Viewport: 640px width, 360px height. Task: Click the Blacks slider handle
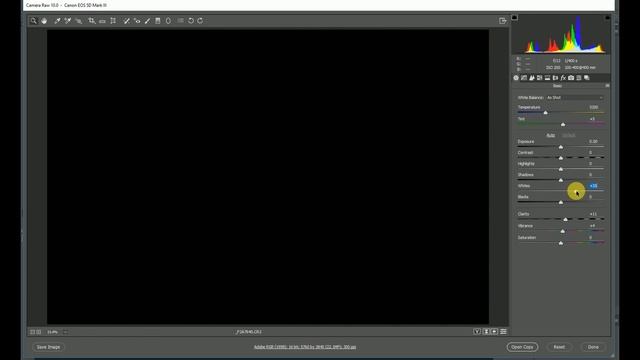point(561,202)
